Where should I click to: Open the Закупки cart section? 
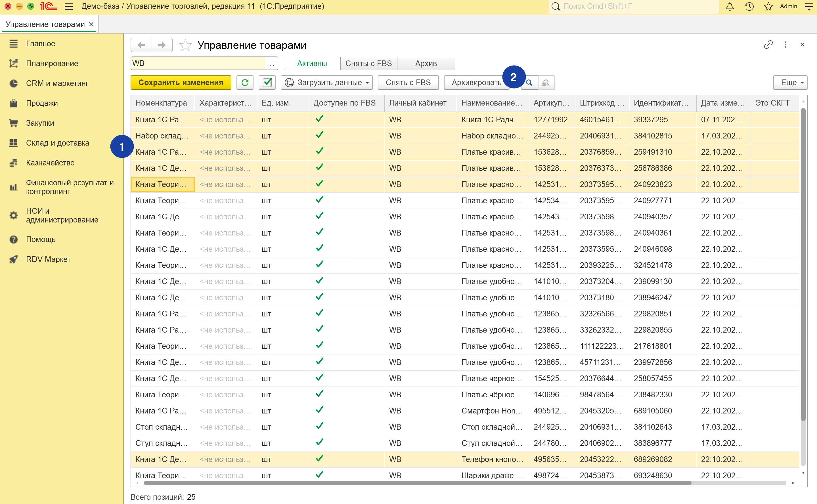40,123
